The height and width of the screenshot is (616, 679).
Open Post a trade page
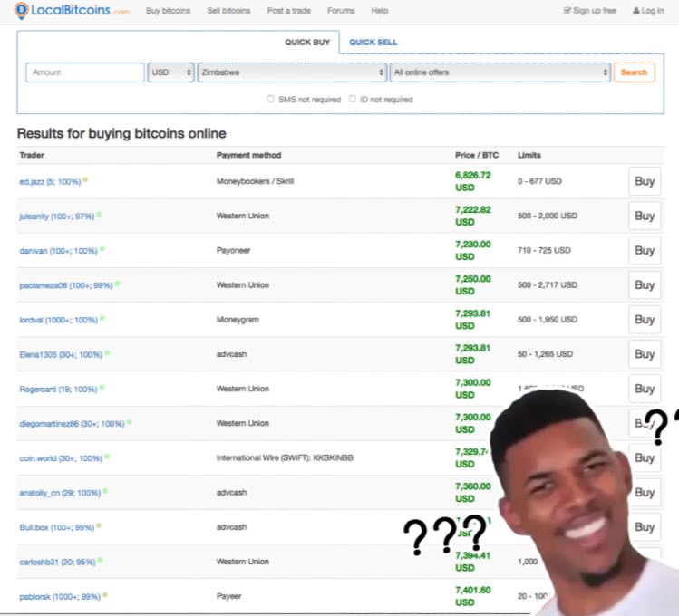pyautogui.click(x=289, y=11)
